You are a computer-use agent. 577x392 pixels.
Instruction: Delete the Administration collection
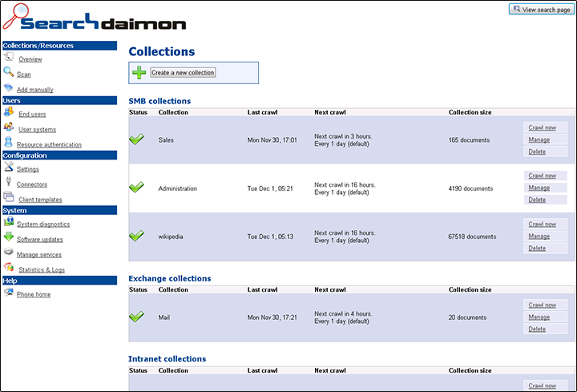(x=537, y=200)
